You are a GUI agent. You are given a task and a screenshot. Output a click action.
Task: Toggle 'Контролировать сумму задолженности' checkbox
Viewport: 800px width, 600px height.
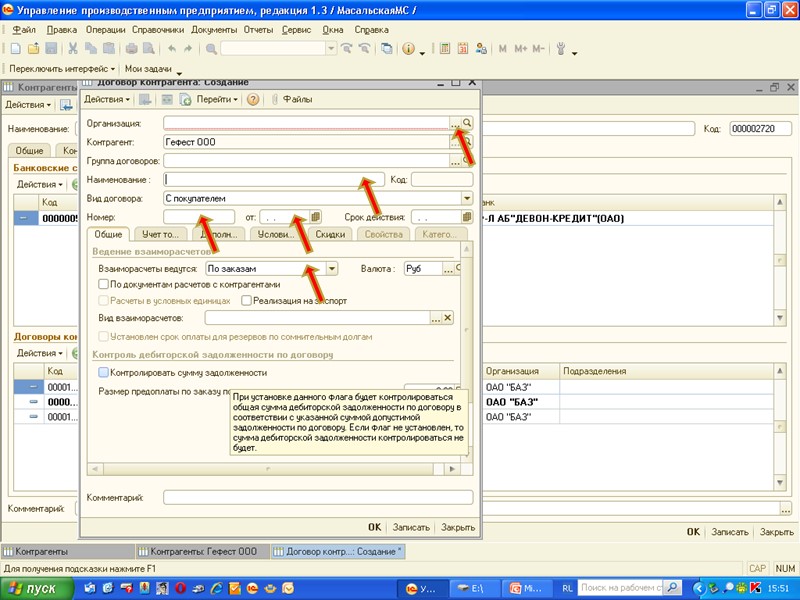click(103, 372)
